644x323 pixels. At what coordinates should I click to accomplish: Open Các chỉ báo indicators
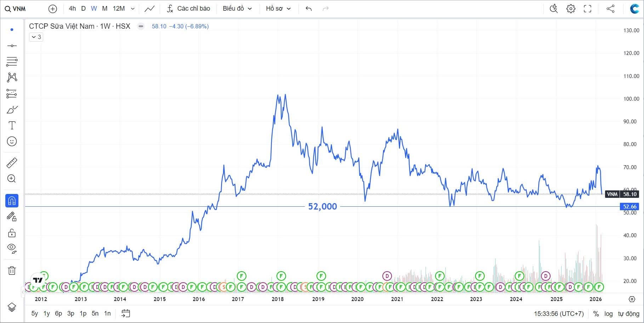[x=188, y=9]
